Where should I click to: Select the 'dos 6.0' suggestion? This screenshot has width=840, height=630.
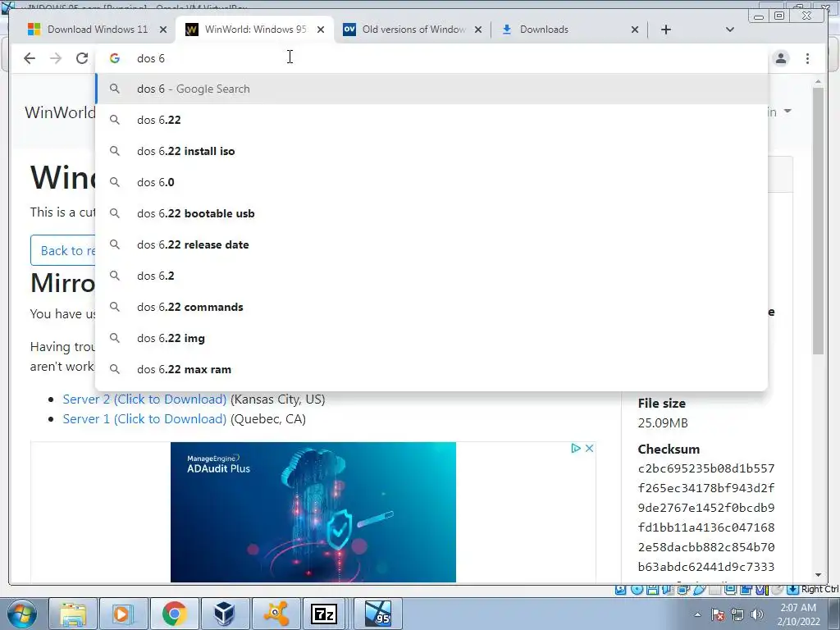(431, 182)
